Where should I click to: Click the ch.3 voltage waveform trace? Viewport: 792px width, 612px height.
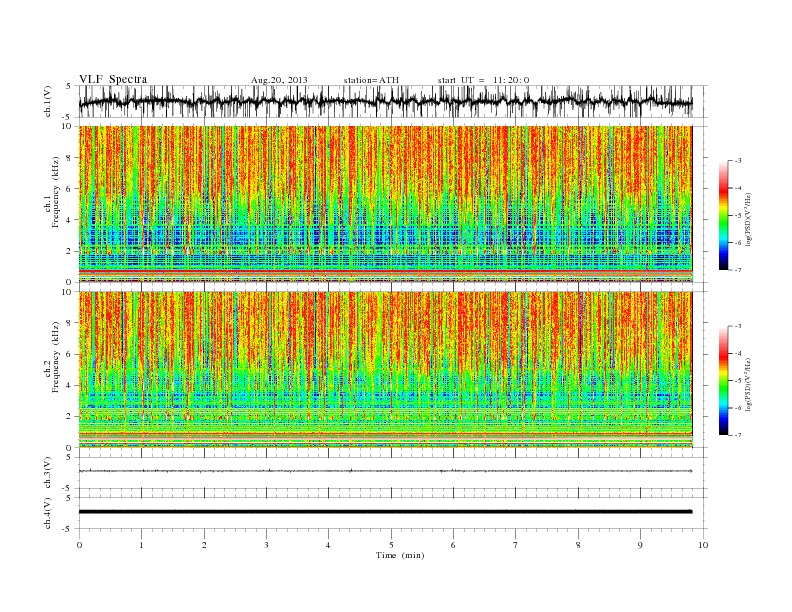click(x=385, y=471)
